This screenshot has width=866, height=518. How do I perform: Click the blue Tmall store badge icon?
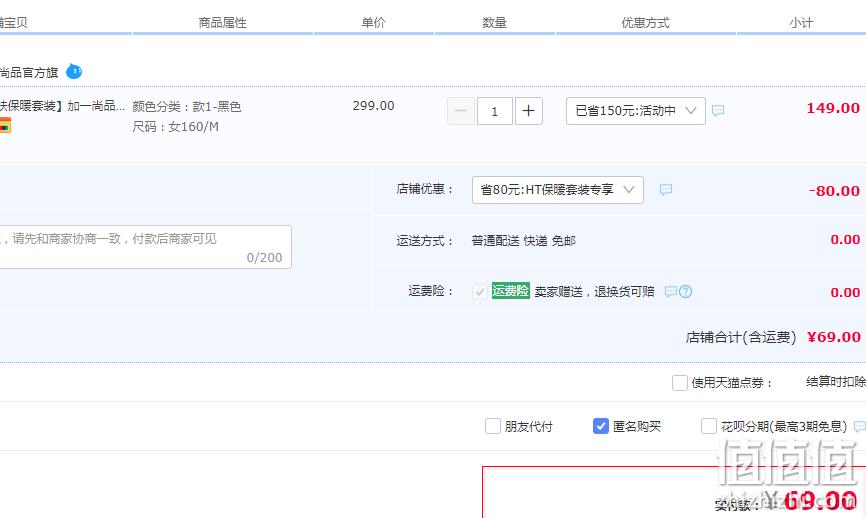click(74, 72)
